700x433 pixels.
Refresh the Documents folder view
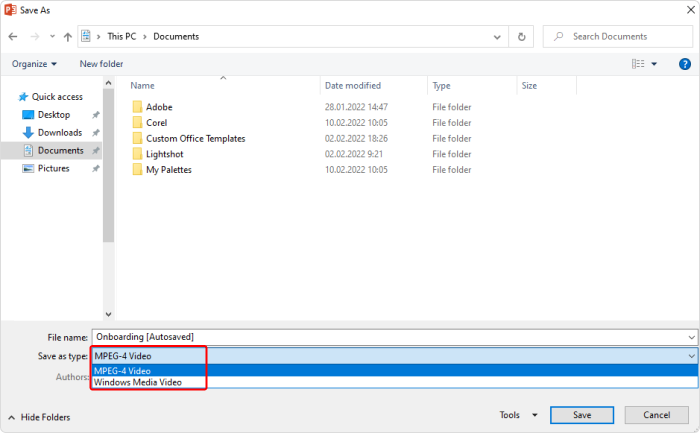[521, 37]
